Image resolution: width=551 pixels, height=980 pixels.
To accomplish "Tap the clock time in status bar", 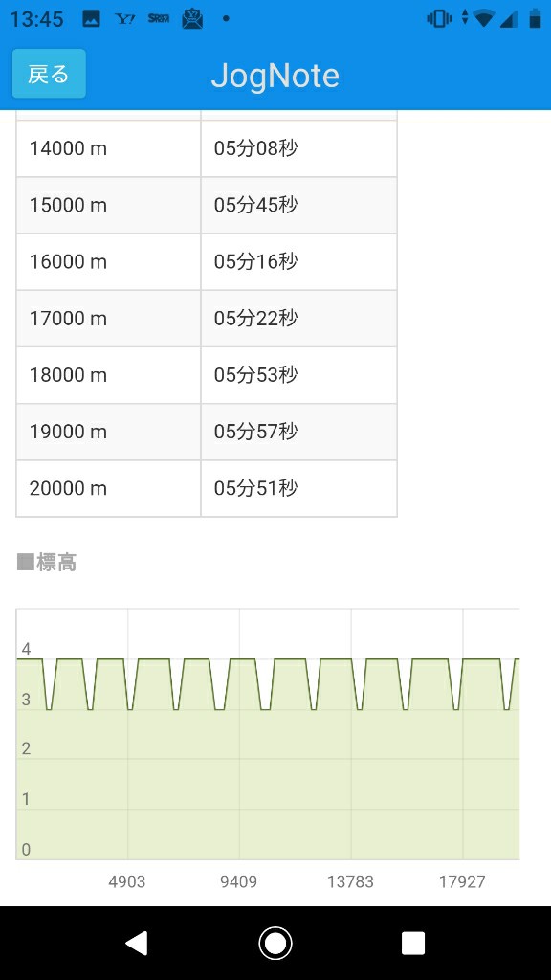I will pyautogui.click(x=37, y=19).
